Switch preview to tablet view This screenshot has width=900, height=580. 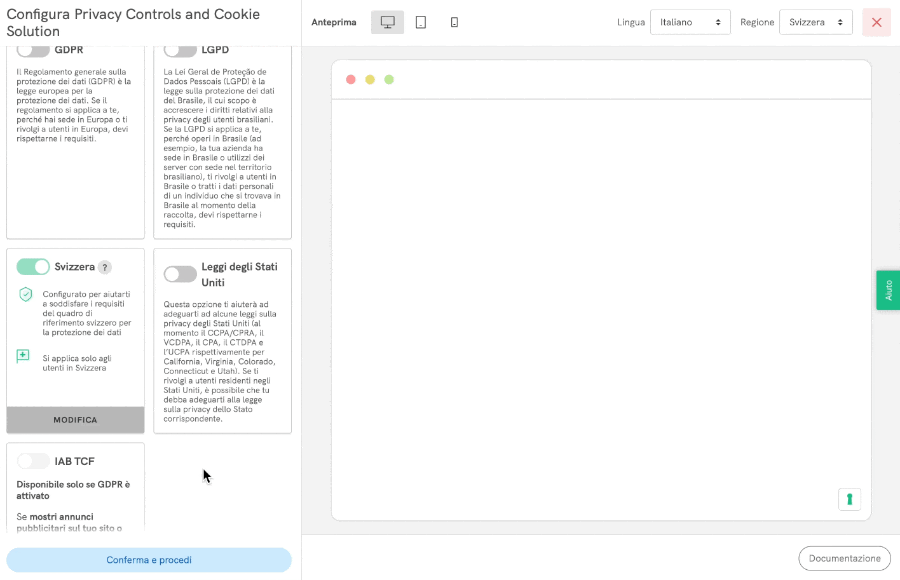click(x=421, y=22)
